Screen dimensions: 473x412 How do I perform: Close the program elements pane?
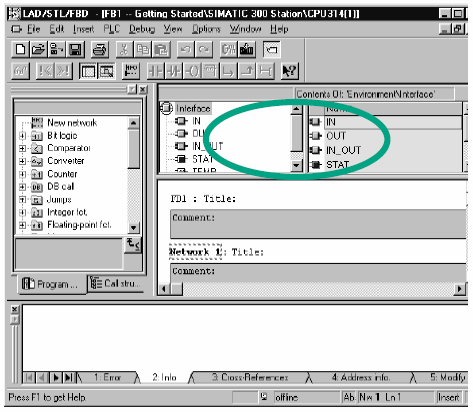(x=143, y=89)
